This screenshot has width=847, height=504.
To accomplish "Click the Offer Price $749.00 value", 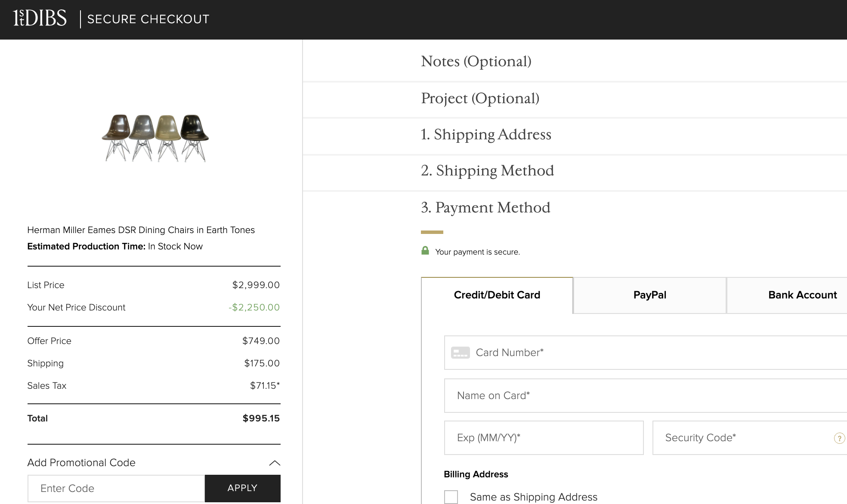I will (x=261, y=341).
